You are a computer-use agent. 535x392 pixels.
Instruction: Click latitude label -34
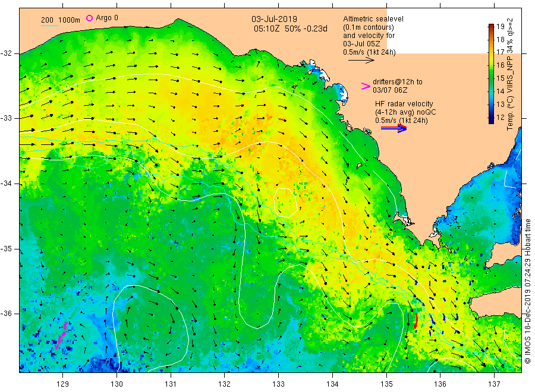tap(6, 184)
